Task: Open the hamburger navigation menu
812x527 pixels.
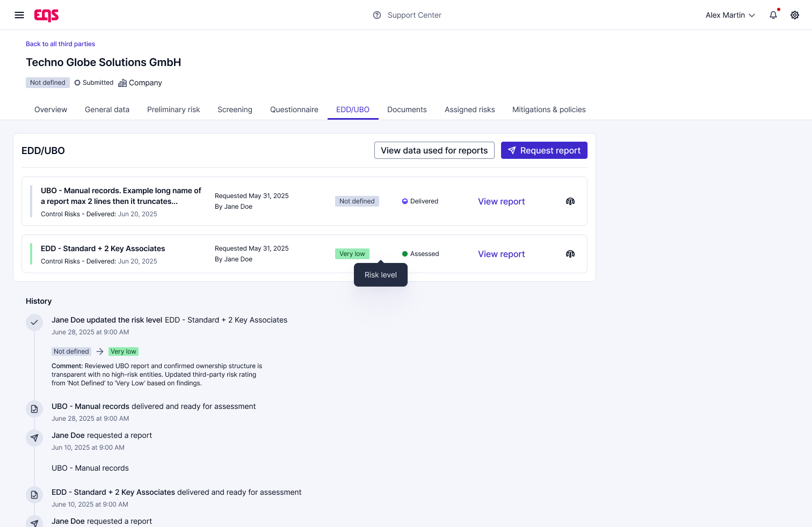Action: point(19,15)
